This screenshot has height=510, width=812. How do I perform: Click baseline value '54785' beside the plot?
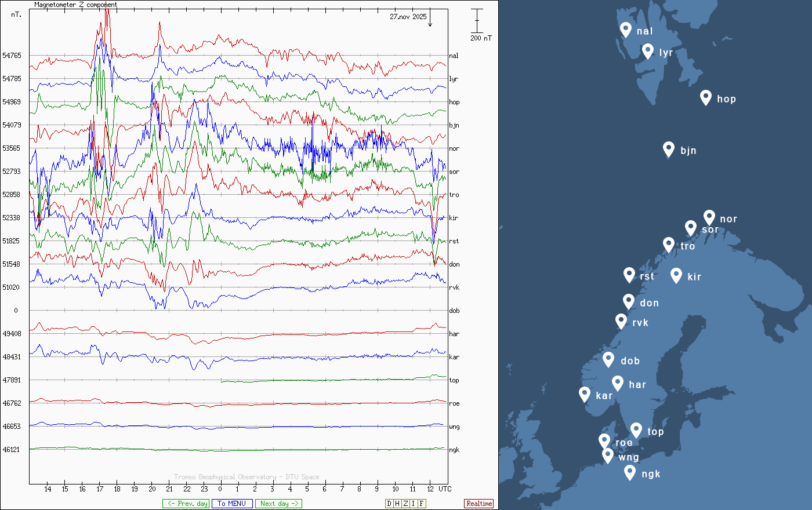pos(12,79)
